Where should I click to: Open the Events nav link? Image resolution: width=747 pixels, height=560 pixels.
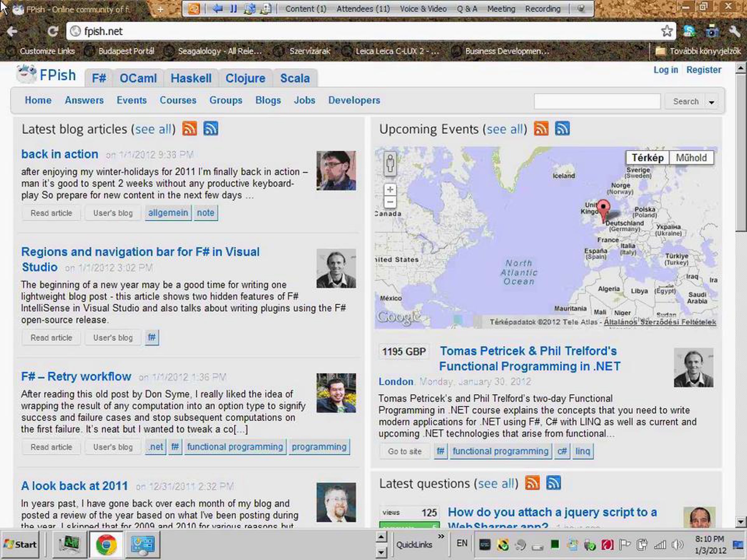pos(132,100)
